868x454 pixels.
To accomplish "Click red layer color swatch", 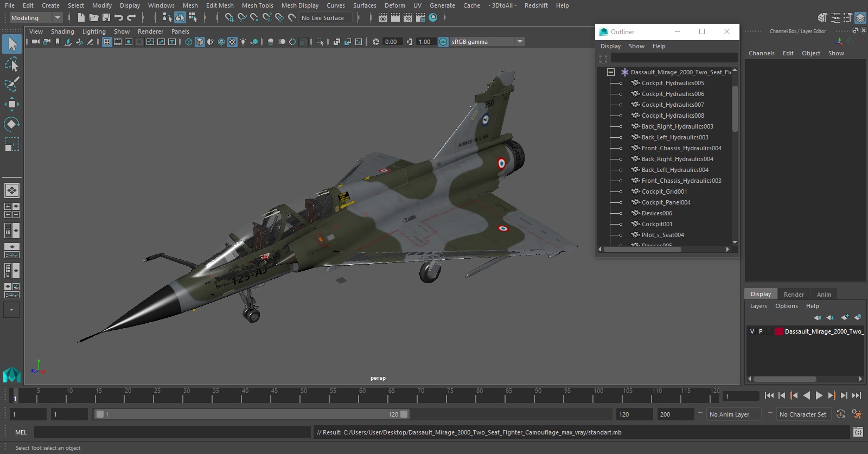I will (x=778, y=331).
